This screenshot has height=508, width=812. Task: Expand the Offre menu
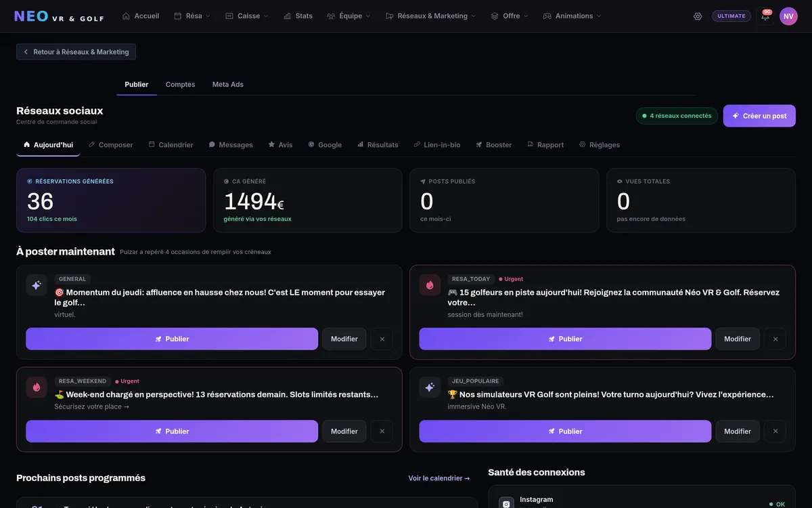(x=510, y=16)
